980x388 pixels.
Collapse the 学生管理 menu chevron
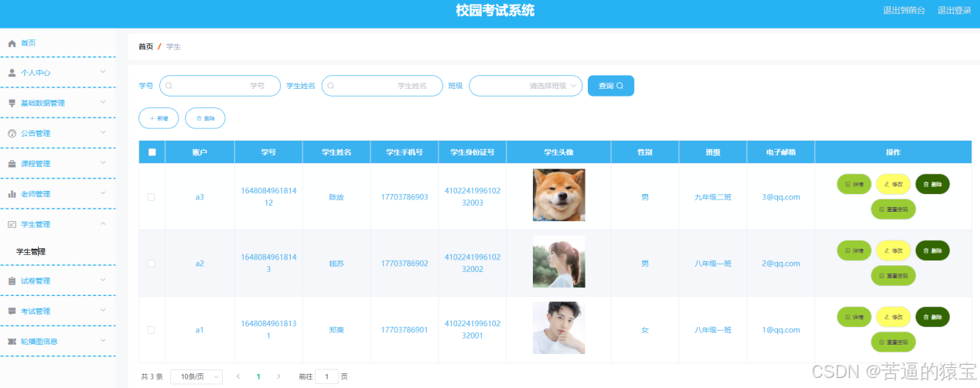(103, 223)
